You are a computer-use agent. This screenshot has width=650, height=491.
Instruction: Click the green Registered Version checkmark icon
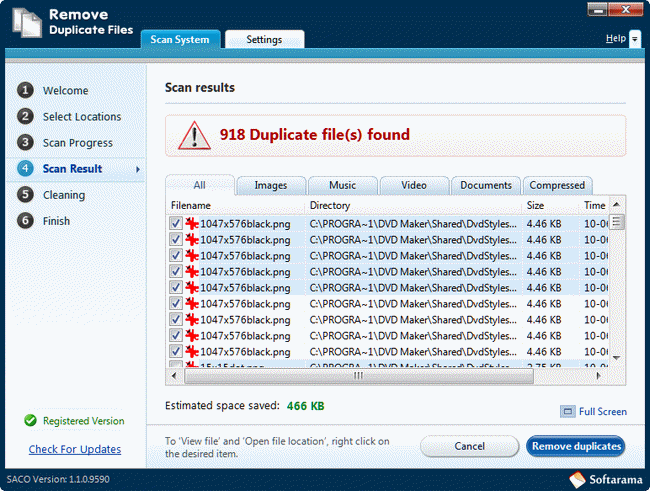[x=30, y=421]
